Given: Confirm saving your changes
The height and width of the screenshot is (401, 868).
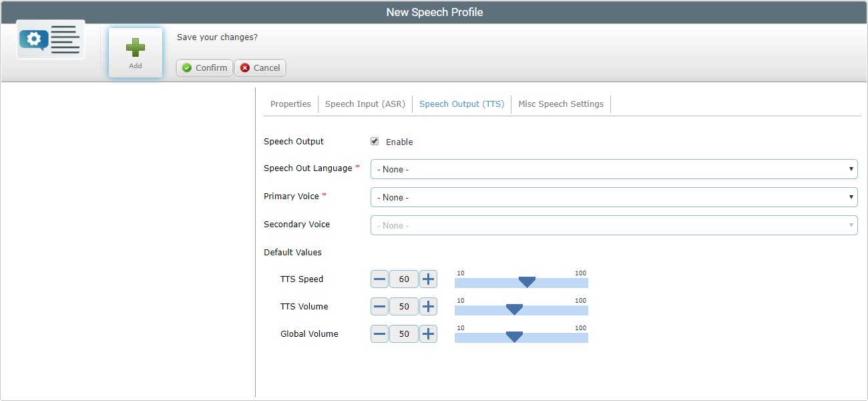Looking at the screenshot, I should [204, 68].
